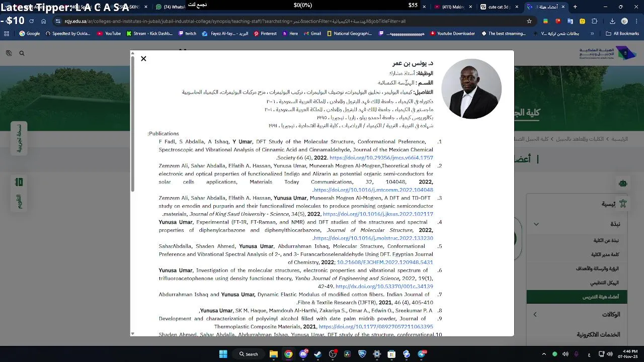
Task: Switch to the WhatsApp tab
Action: (171, 7)
